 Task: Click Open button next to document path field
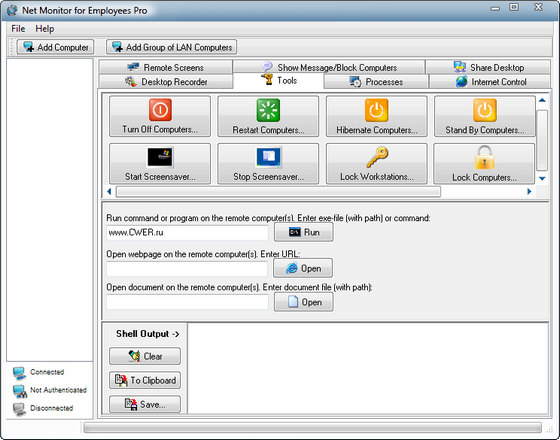pyautogui.click(x=304, y=302)
